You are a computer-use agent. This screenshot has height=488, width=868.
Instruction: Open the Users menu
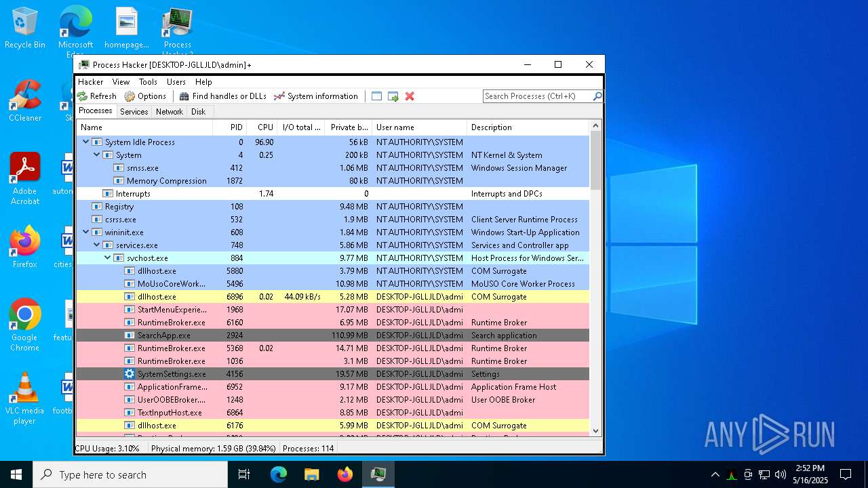[176, 82]
